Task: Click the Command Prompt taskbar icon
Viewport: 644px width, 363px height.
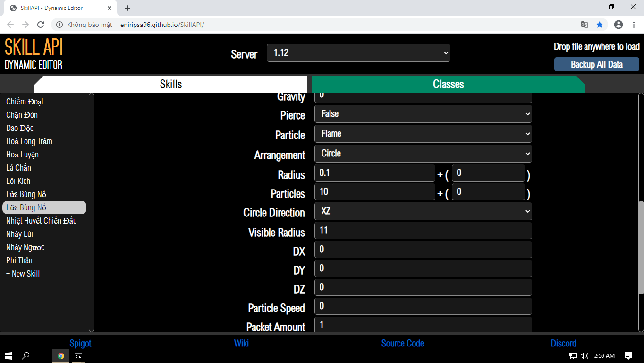Action: click(x=78, y=356)
